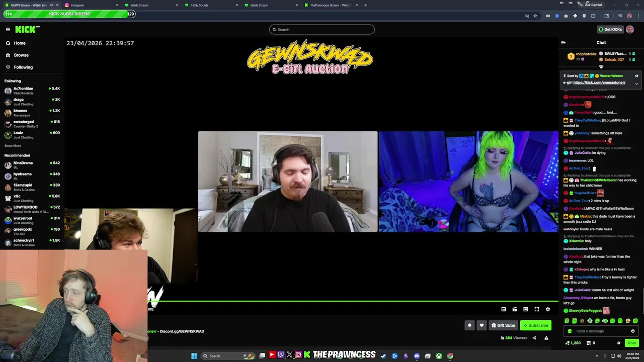Collapse the chat panel icon
This screenshot has width=644, height=362.
[563, 43]
